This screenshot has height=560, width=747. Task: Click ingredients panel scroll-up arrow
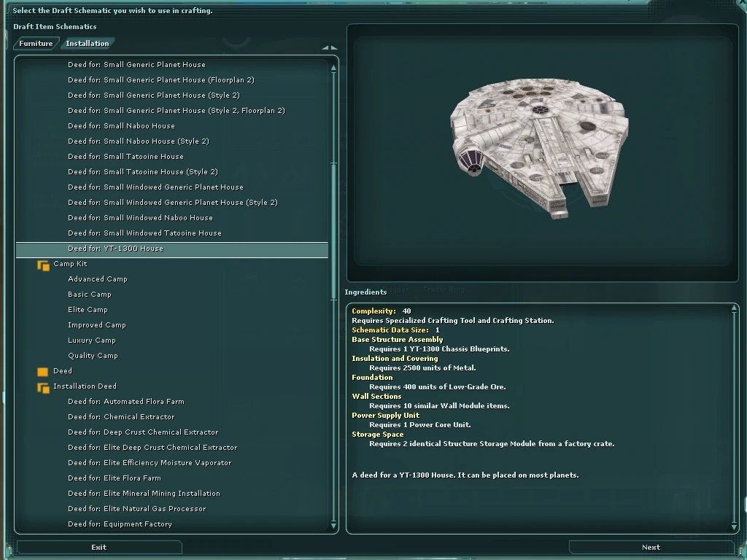(x=734, y=308)
